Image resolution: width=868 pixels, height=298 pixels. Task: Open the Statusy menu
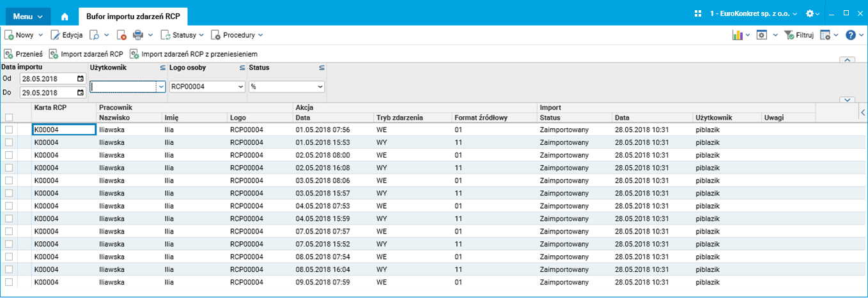click(182, 35)
